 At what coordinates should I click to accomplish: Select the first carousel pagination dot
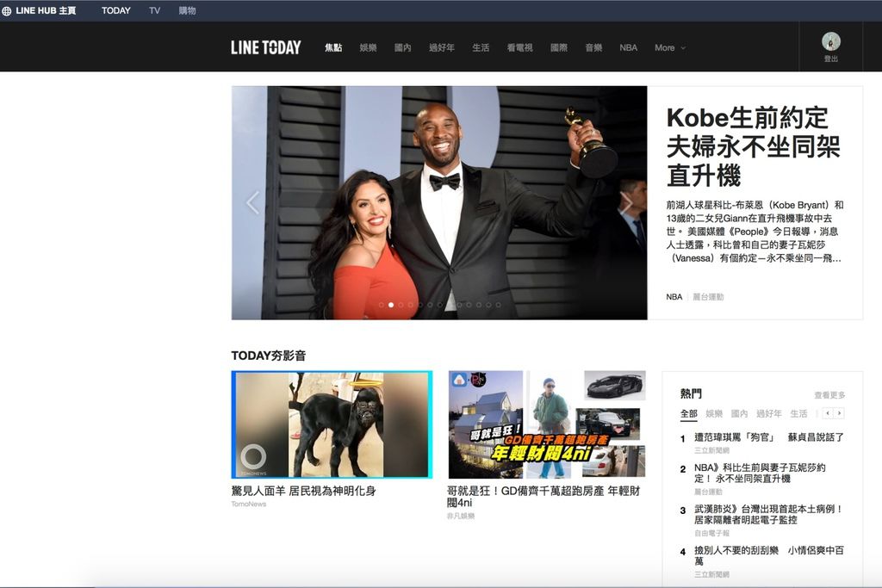click(x=382, y=305)
